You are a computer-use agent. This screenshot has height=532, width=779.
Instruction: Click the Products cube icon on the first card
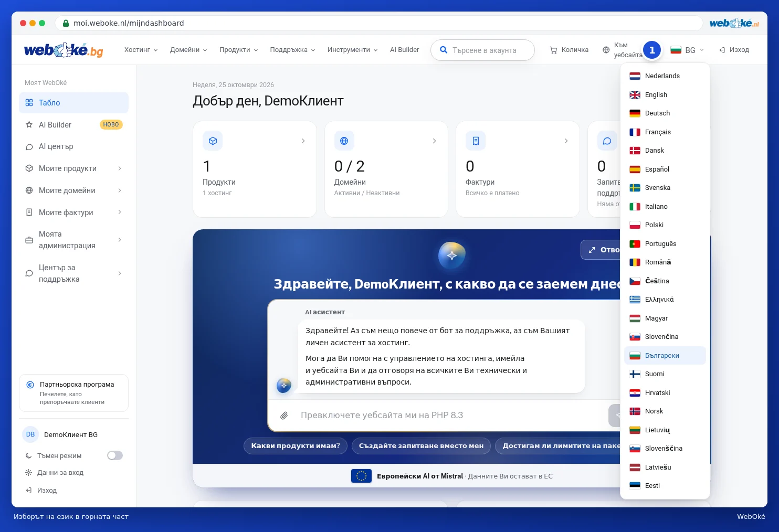click(213, 141)
